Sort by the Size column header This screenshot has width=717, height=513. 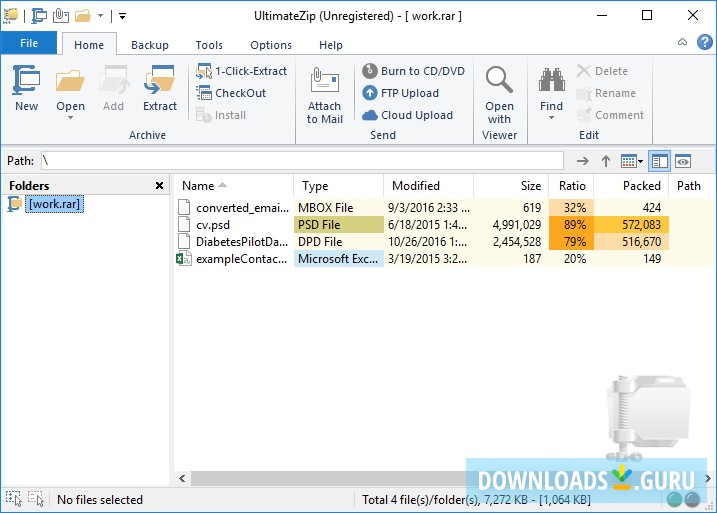click(x=511, y=186)
